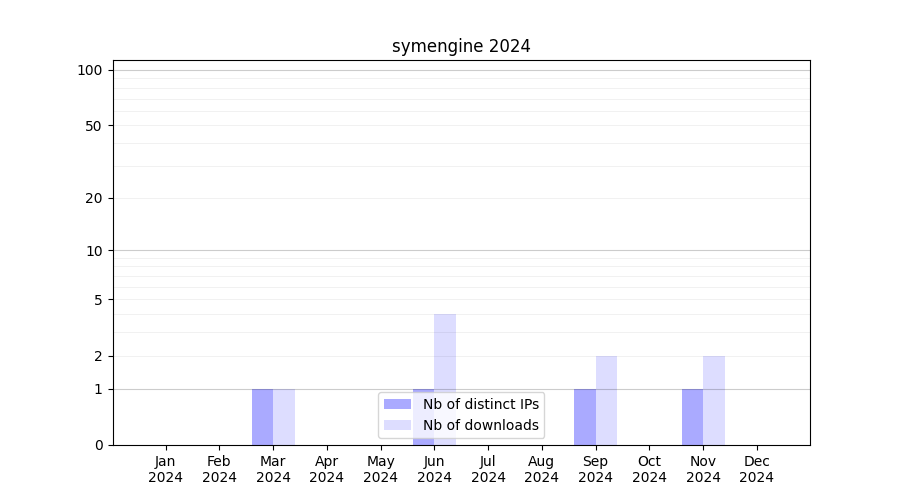Viewport: 900px width, 500px height.
Task: Click the September distinct IPs bar
Action: 584,417
